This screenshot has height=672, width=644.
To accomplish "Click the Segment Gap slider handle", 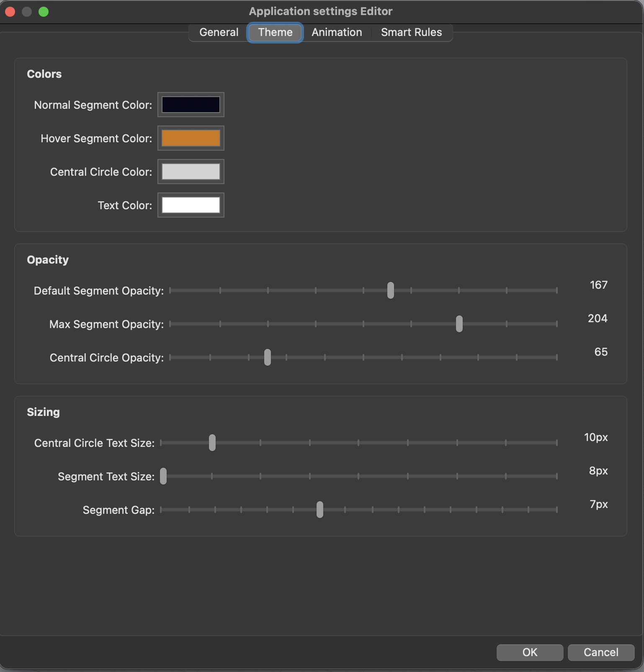I will (x=320, y=510).
